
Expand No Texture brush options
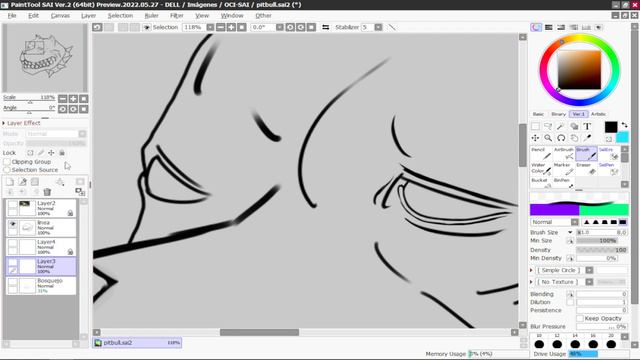click(531, 282)
